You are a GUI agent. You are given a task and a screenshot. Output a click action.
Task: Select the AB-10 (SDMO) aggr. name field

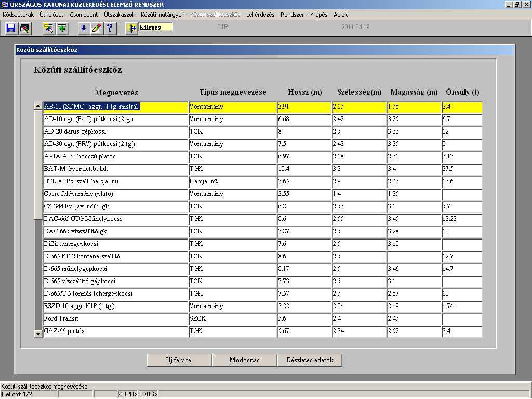116,107
